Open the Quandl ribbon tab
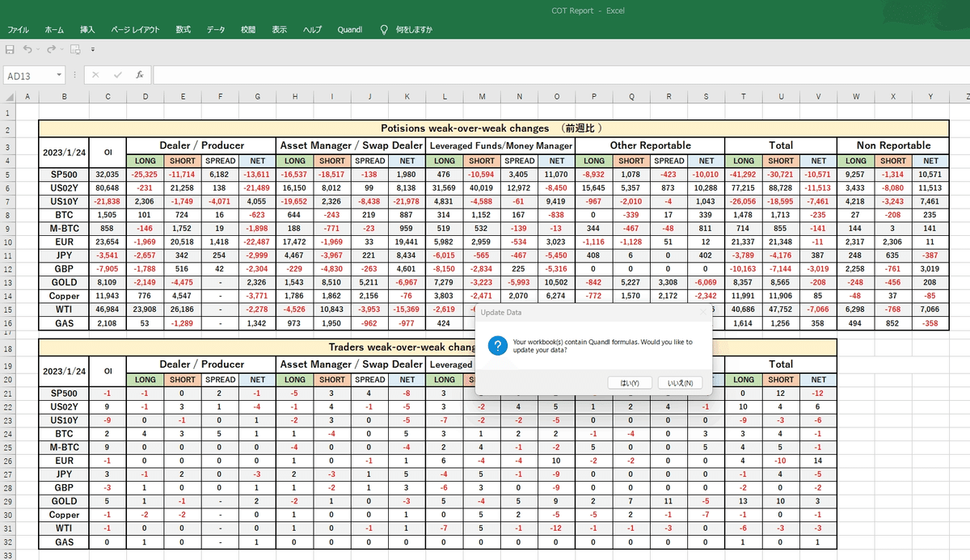This screenshot has width=970, height=560. pyautogui.click(x=350, y=29)
